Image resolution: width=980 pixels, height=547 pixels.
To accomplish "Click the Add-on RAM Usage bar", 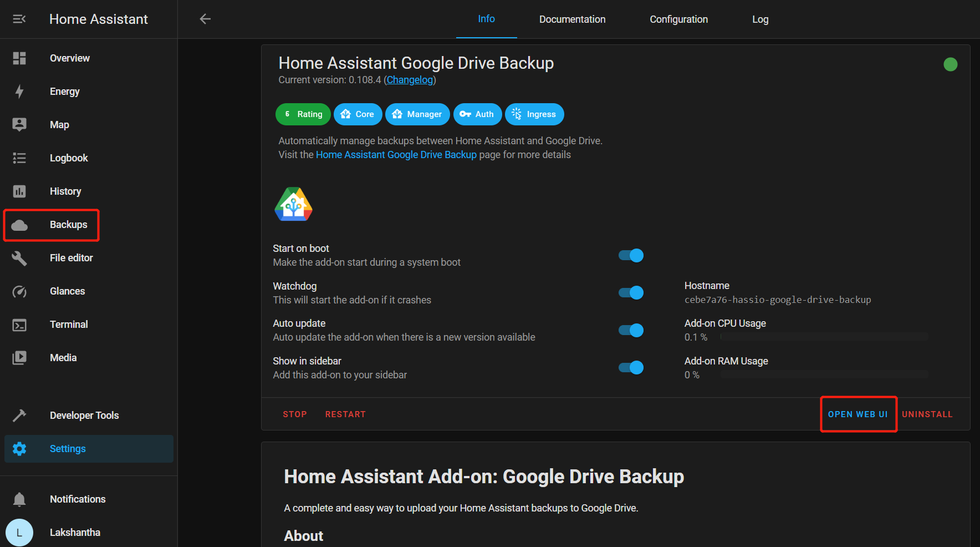I will pos(824,374).
